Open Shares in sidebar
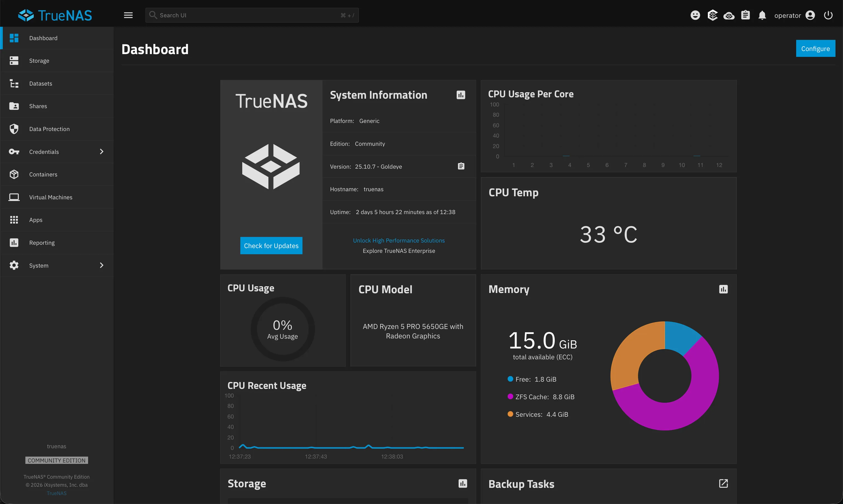 (x=57, y=106)
